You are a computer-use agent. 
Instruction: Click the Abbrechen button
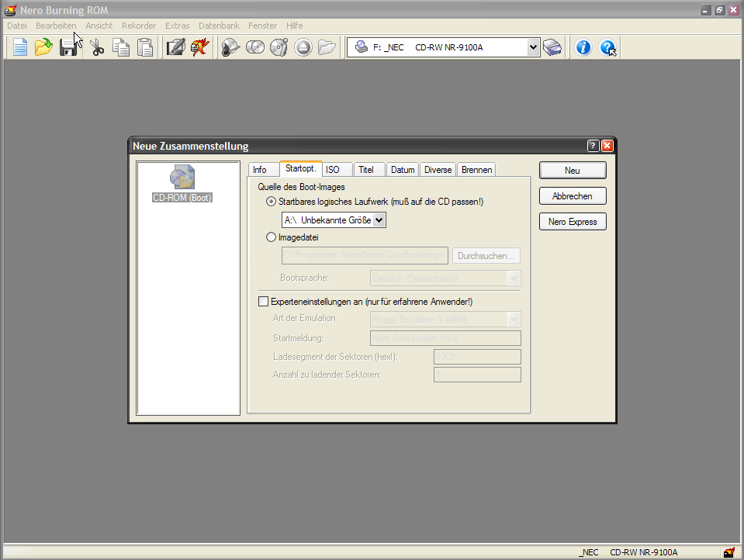coord(573,196)
